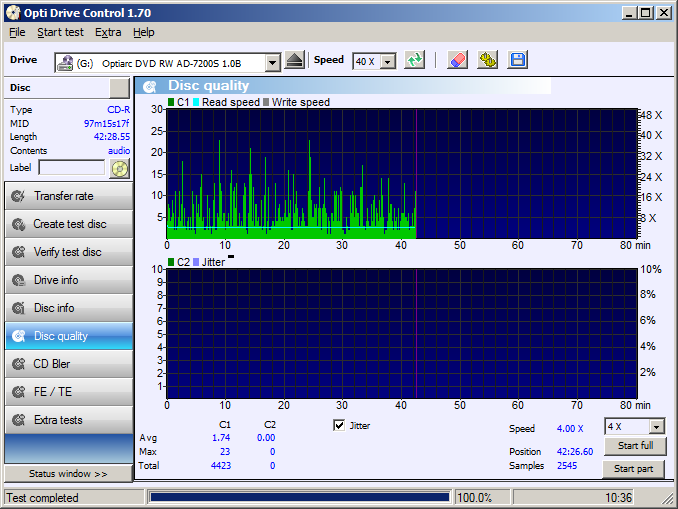Open the CD Bler test
Viewport: 678px width, 509px height.
tap(69, 364)
